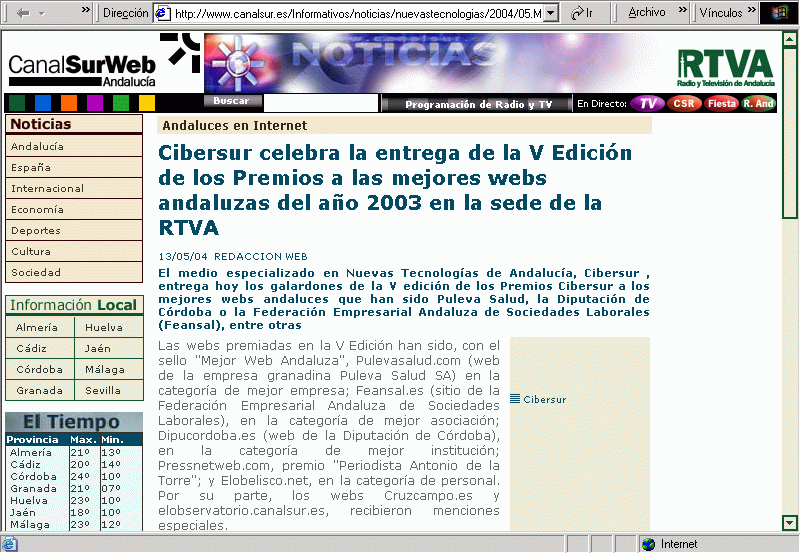Open the Economía news section
Screen dimensions: 800x553
coord(73,209)
